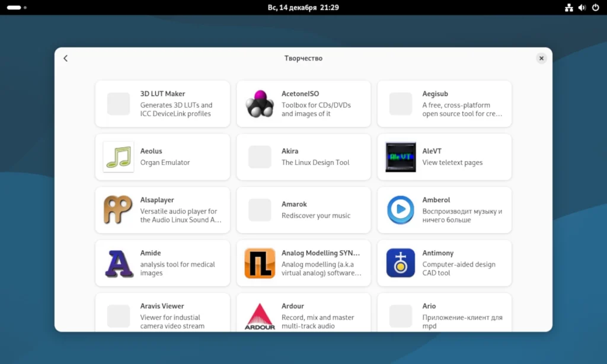Click the Alsaplayer orange icon
The image size is (607, 364).
pyautogui.click(x=118, y=210)
